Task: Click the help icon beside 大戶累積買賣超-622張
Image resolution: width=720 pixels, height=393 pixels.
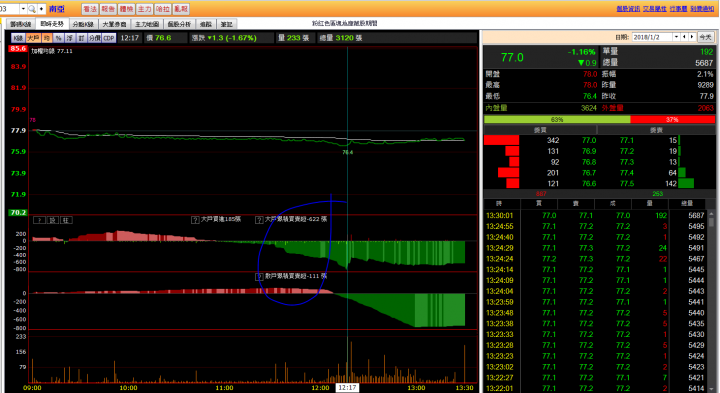Action: coord(259,220)
